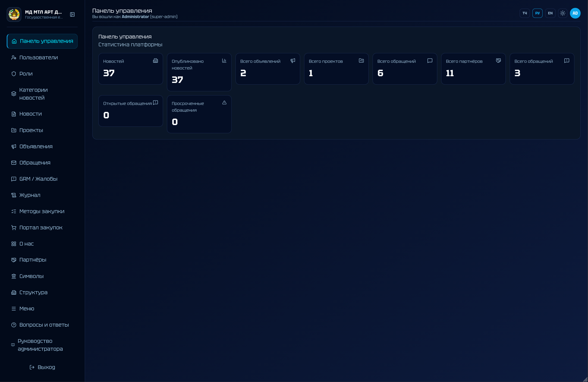588x382 pixels.
Task: Click the Проекты folder icon in sidebar
Action: coord(14,130)
